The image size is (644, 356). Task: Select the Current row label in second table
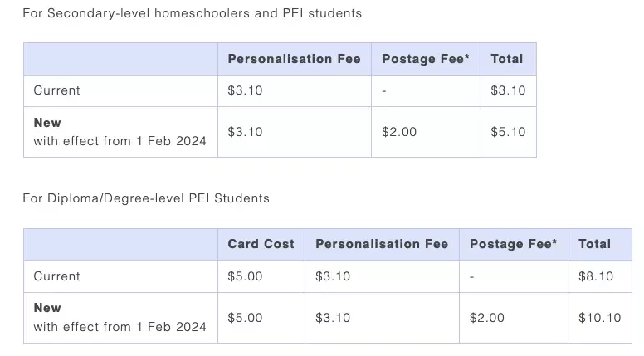pos(56,276)
